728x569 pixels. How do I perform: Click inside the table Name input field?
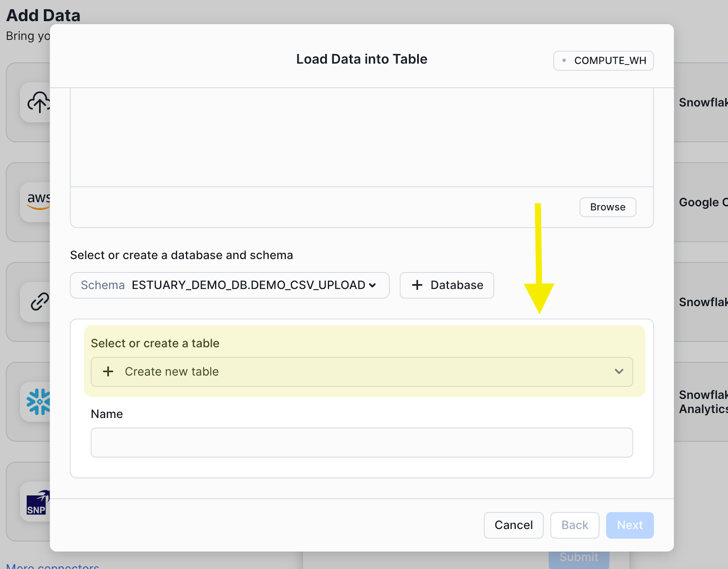pyautogui.click(x=362, y=442)
